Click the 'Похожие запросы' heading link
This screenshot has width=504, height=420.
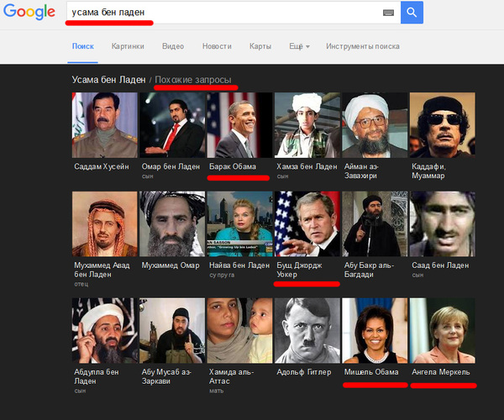(x=193, y=80)
